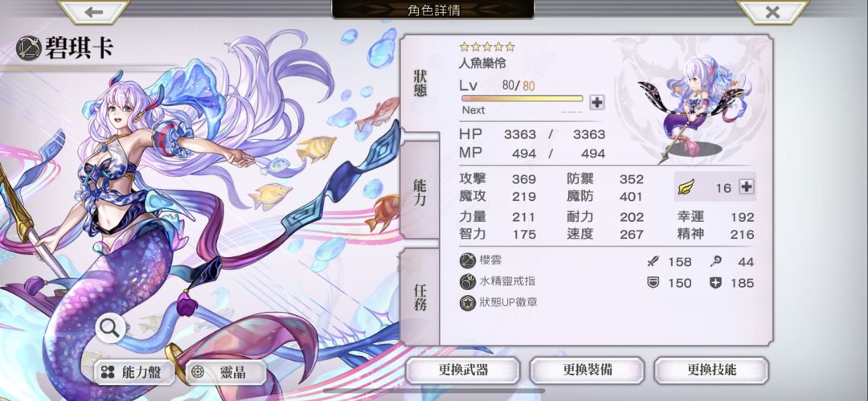Tap the plus icon next to level bar
868x401 pixels.
coord(596,102)
